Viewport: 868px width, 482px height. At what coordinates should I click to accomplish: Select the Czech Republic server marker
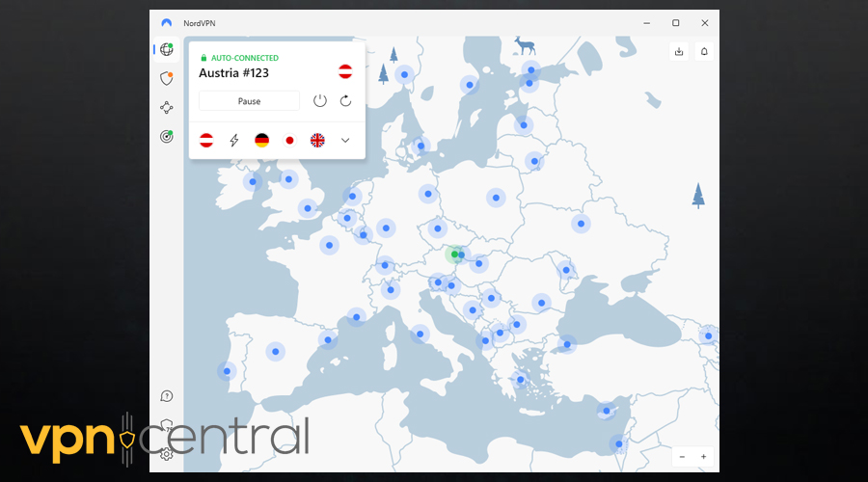pyautogui.click(x=437, y=228)
